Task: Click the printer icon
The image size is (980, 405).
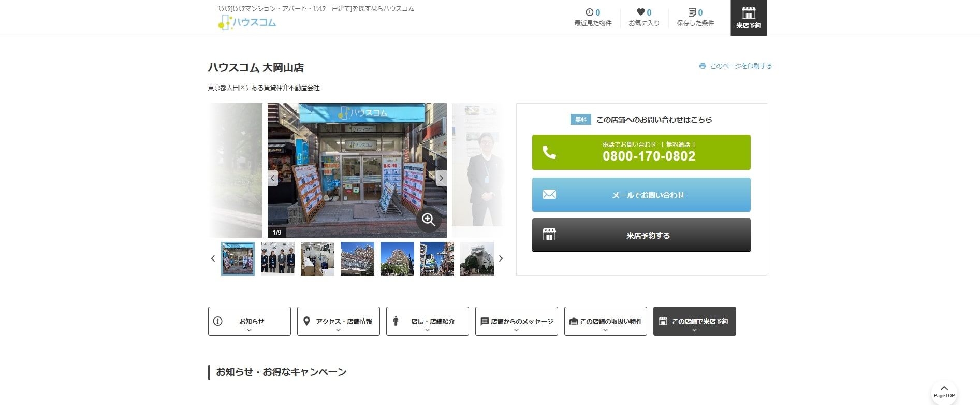Action: click(703, 66)
